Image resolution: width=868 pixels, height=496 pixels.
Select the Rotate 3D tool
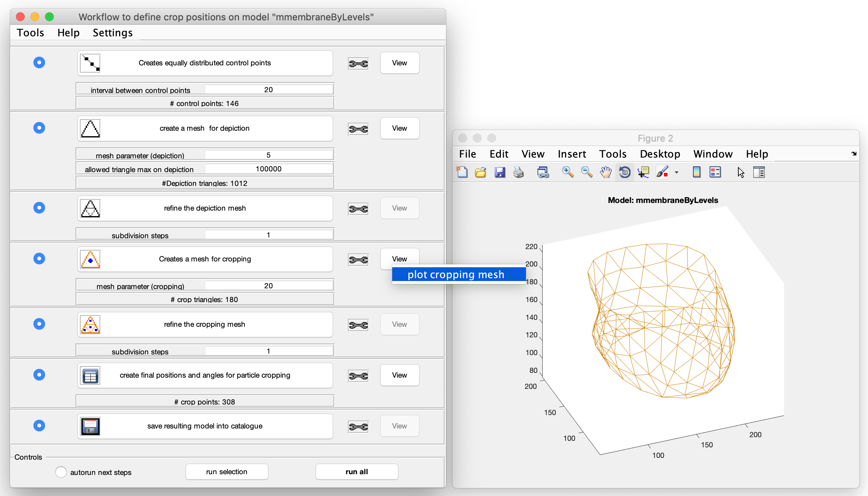(624, 172)
